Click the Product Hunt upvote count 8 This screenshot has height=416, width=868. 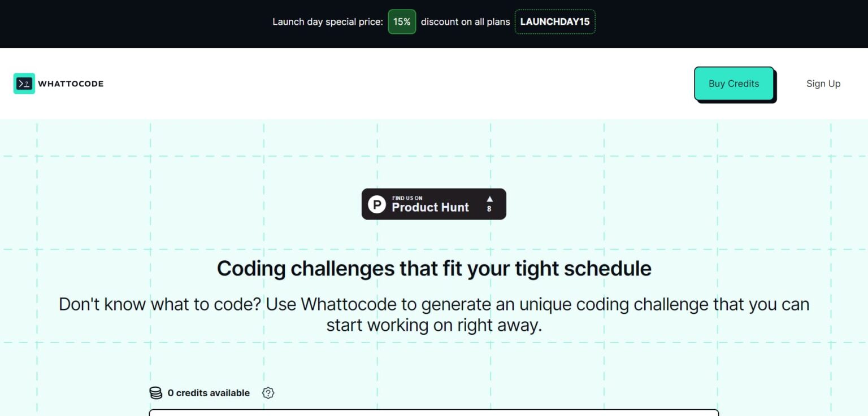tap(489, 209)
